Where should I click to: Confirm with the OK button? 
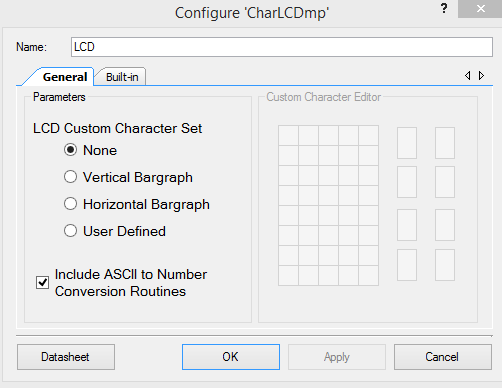(231, 357)
